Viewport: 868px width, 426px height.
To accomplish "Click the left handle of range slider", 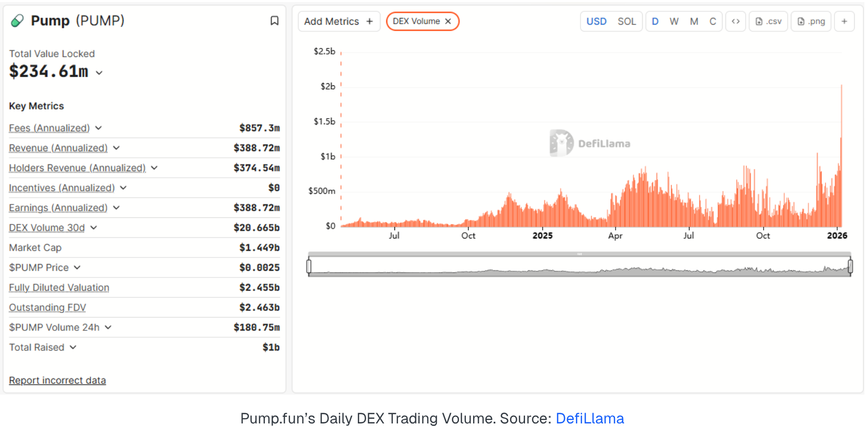I will pyautogui.click(x=309, y=266).
